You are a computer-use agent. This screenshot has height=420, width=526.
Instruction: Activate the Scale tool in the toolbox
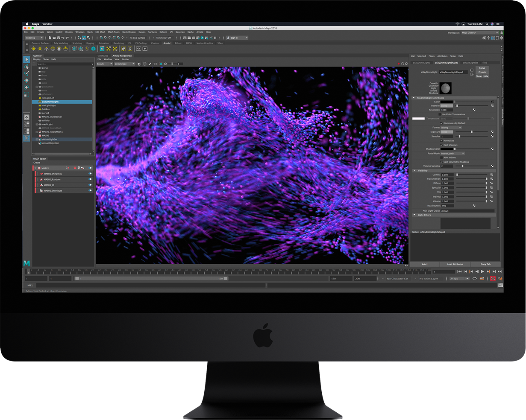point(26,94)
